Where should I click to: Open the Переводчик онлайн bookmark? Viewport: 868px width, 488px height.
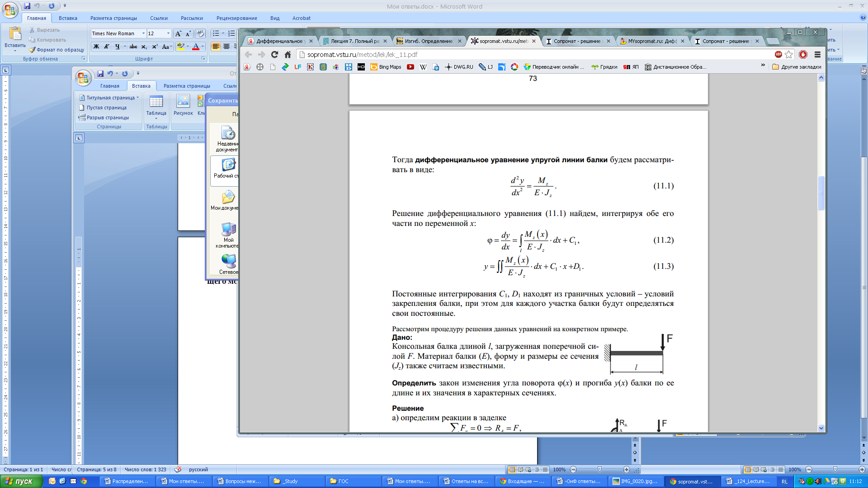pos(554,67)
